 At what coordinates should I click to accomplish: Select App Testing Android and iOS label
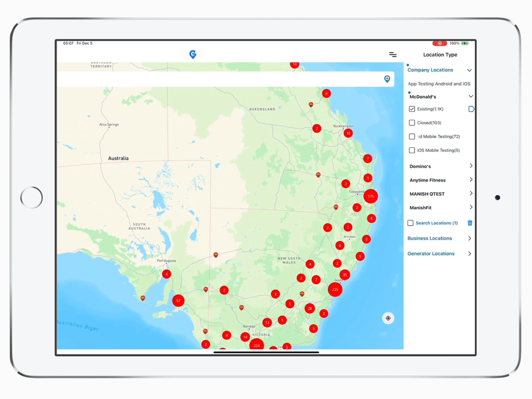[x=439, y=84]
